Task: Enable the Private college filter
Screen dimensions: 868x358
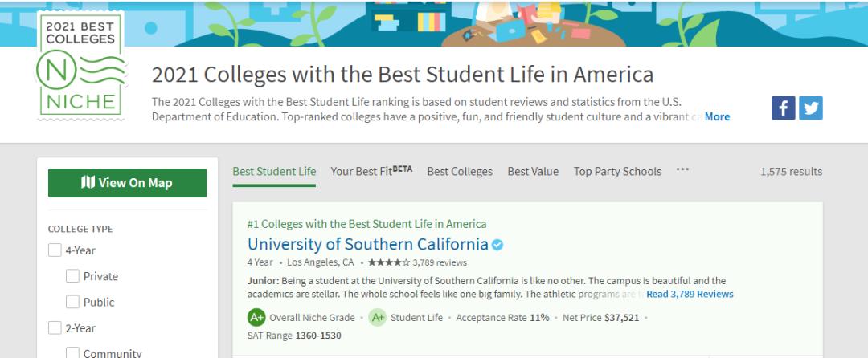Action: coord(72,276)
